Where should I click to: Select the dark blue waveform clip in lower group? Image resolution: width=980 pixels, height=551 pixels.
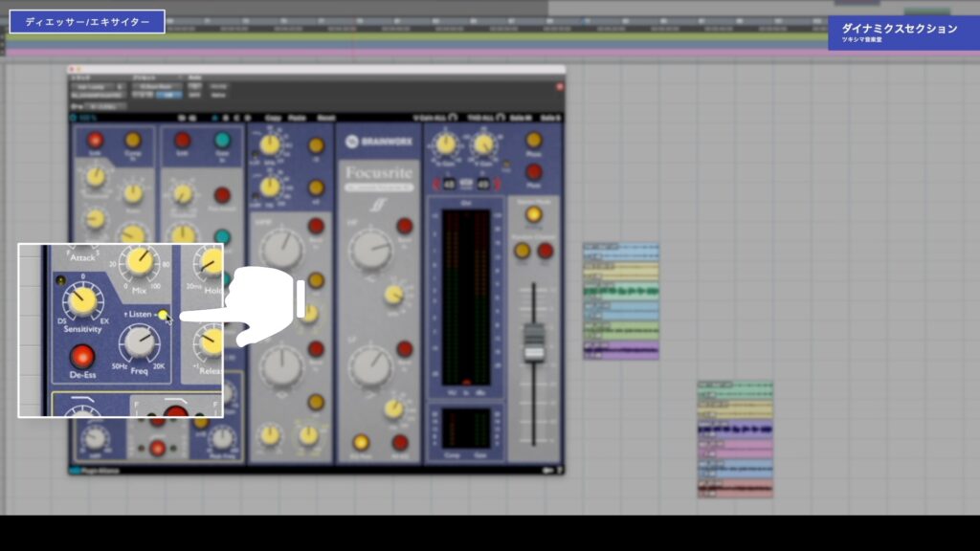point(735,430)
